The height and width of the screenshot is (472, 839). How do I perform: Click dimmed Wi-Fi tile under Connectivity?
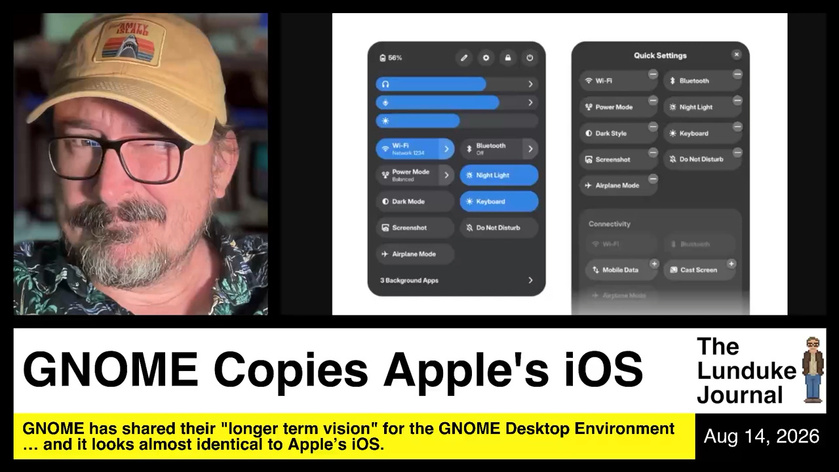622,244
